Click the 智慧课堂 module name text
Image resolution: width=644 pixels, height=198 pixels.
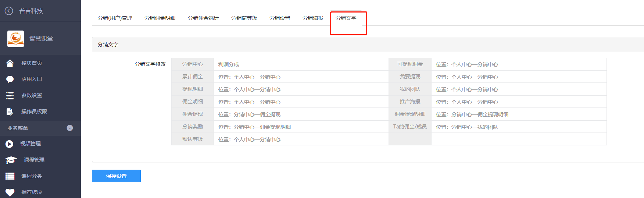click(x=41, y=39)
